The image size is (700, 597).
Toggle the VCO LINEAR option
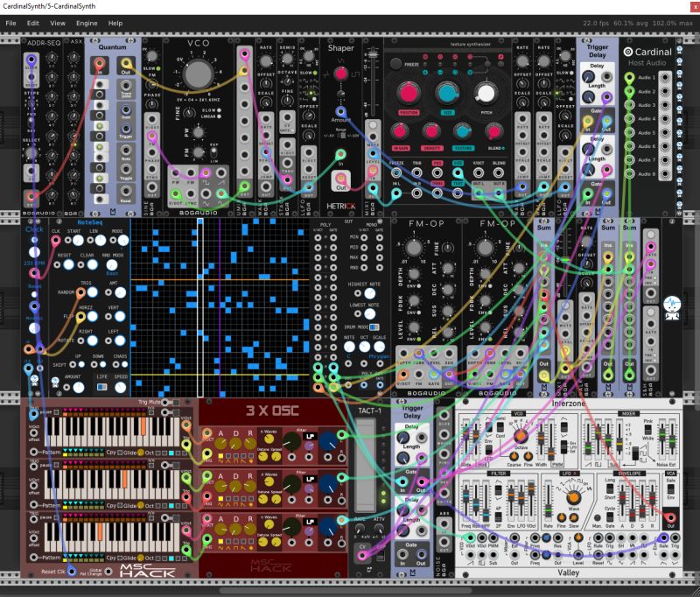[x=218, y=116]
